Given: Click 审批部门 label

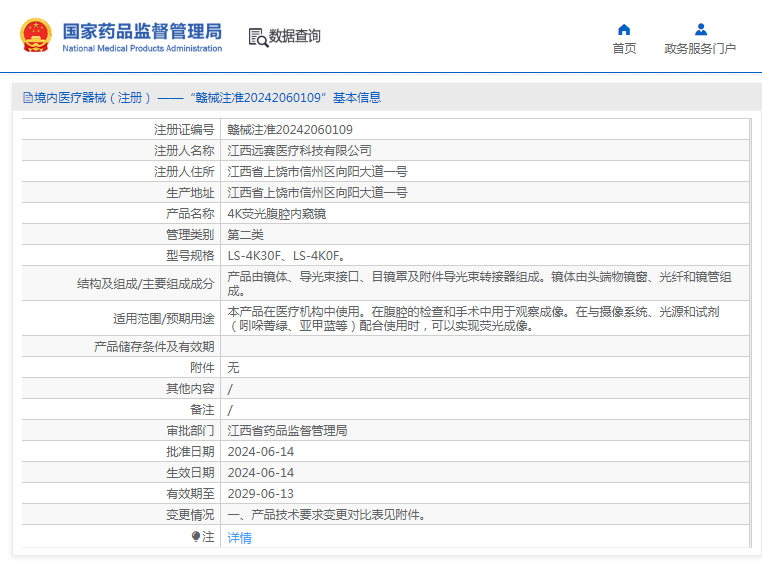Looking at the screenshot, I should 190,431.
